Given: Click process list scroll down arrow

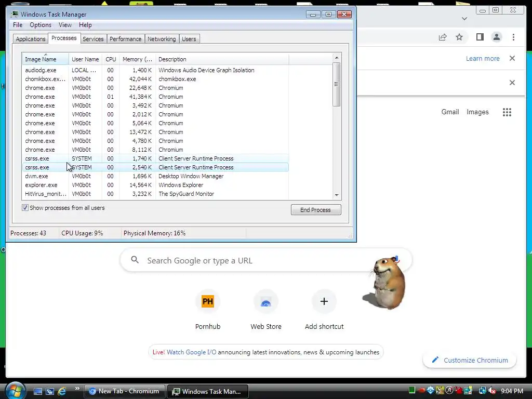Looking at the screenshot, I should tap(337, 195).
